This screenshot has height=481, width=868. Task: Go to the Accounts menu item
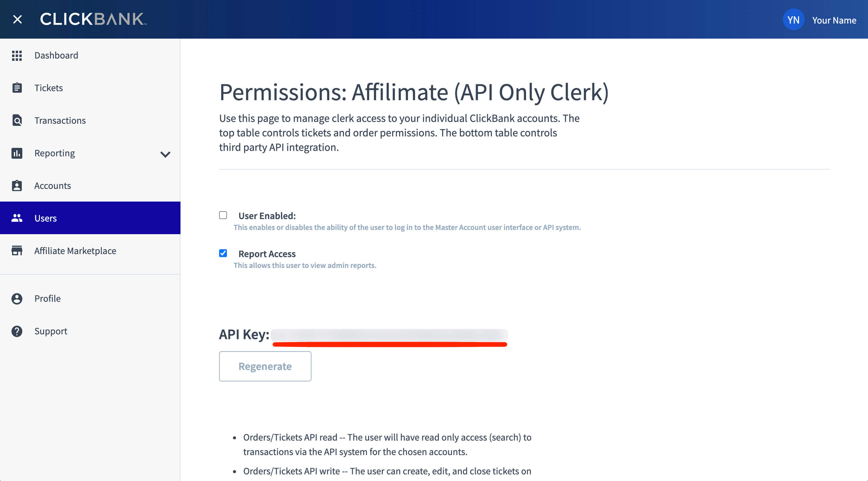click(x=90, y=186)
